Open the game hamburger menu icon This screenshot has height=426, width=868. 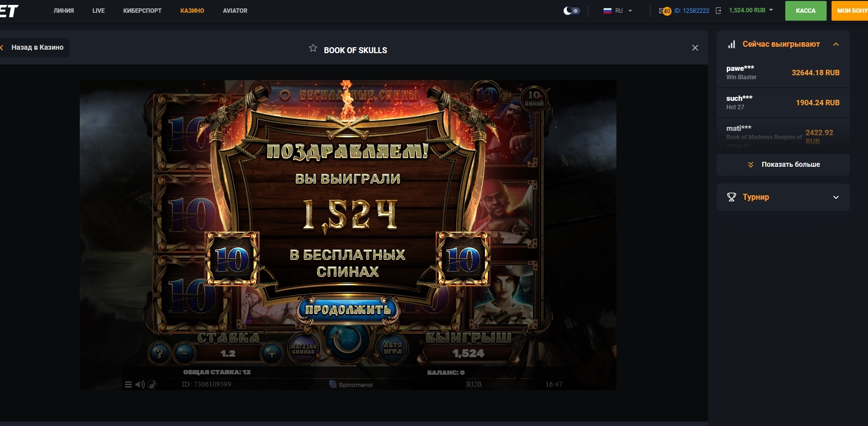[128, 385]
